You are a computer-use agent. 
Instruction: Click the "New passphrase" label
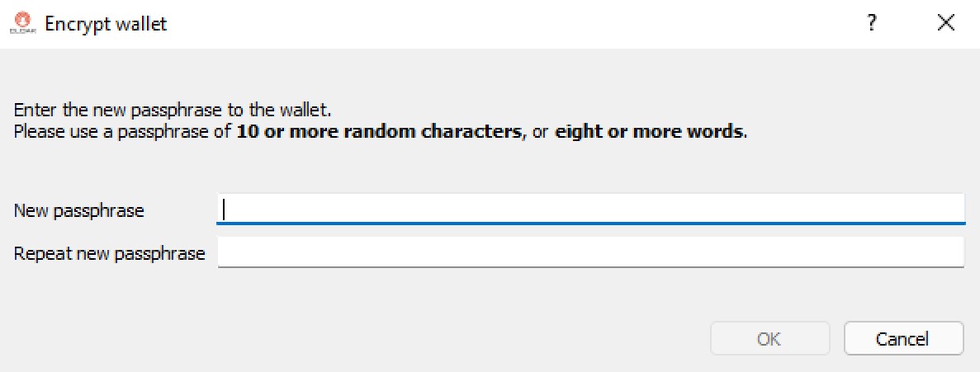pyautogui.click(x=79, y=211)
